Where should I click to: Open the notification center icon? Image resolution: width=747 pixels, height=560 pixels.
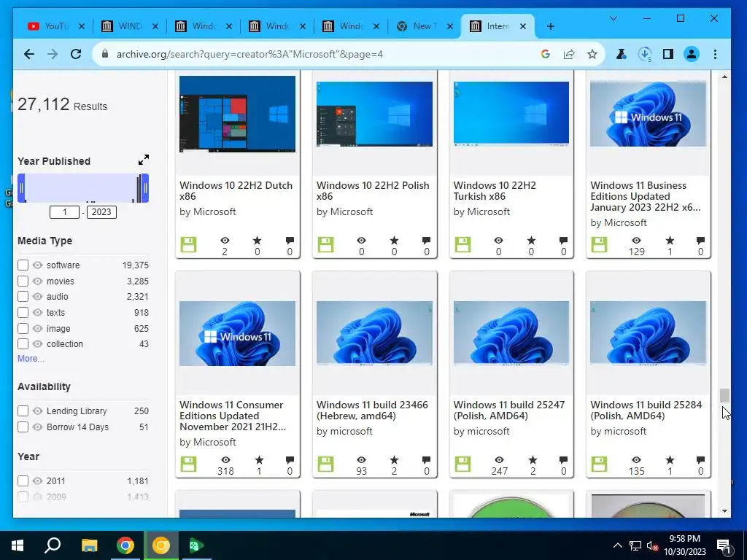pyautogui.click(x=724, y=545)
